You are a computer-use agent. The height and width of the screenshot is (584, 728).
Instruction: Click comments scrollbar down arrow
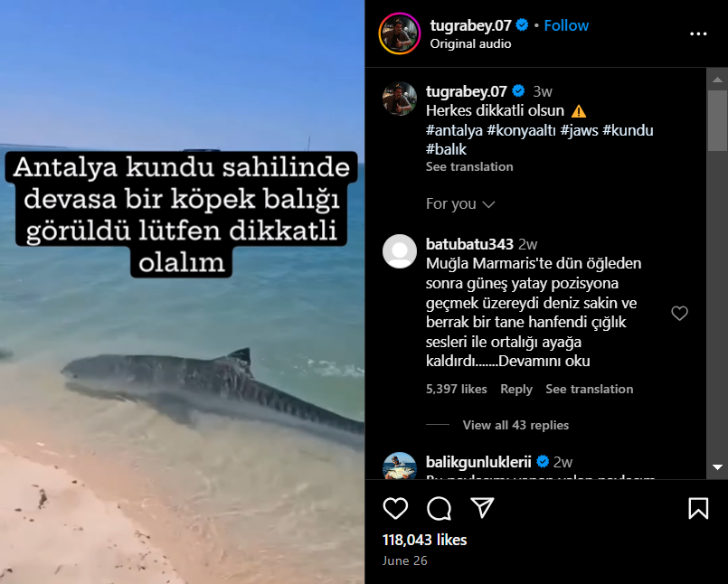(717, 467)
